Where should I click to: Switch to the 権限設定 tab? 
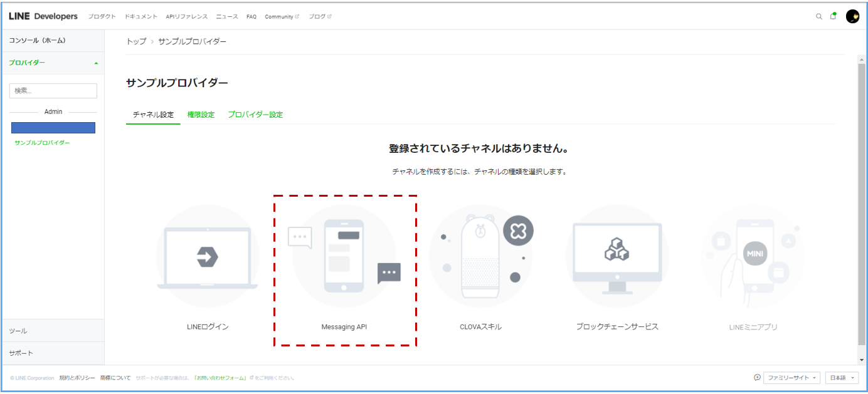point(199,115)
